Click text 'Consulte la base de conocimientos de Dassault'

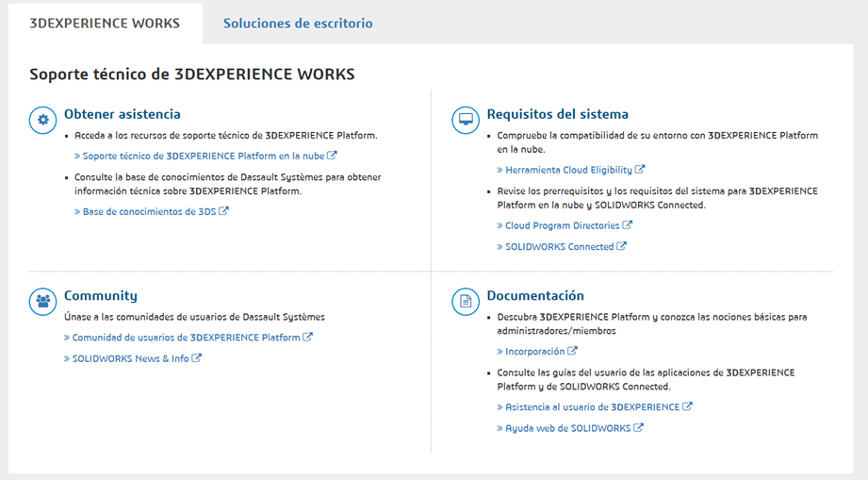point(176,177)
